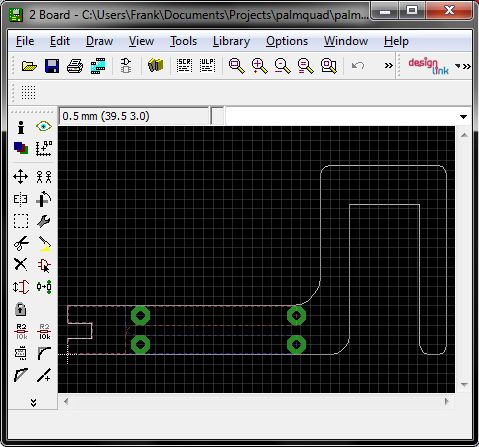The image size is (479, 447).
Task: Show hidden toolbar buttons next to undo
Action: (388, 66)
